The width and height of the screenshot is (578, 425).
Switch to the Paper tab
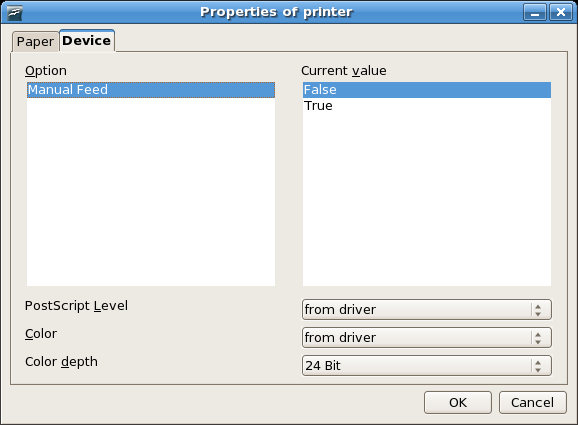click(35, 42)
